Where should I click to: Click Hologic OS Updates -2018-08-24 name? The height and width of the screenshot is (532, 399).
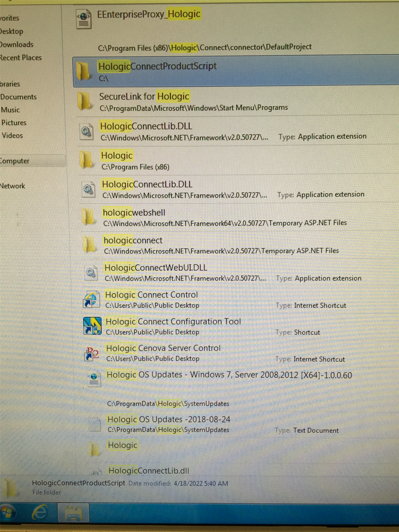169,419
